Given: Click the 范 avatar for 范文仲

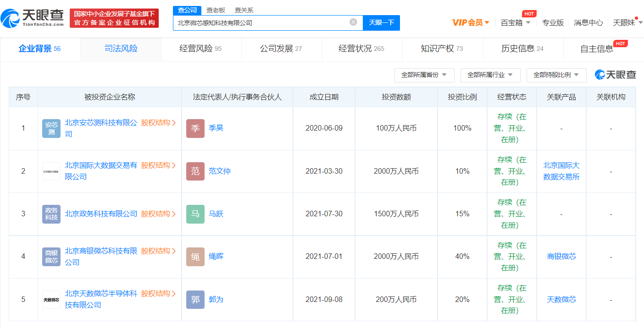Looking at the screenshot, I should tap(195, 171).
